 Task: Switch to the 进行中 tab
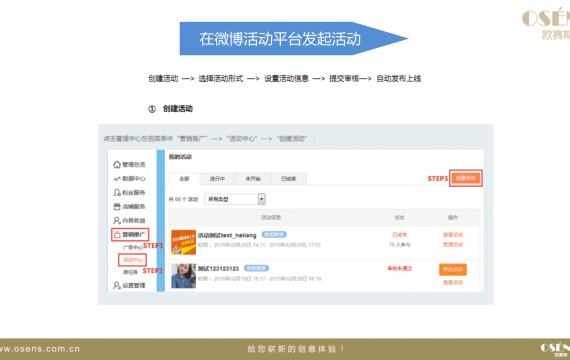point(217,179)
